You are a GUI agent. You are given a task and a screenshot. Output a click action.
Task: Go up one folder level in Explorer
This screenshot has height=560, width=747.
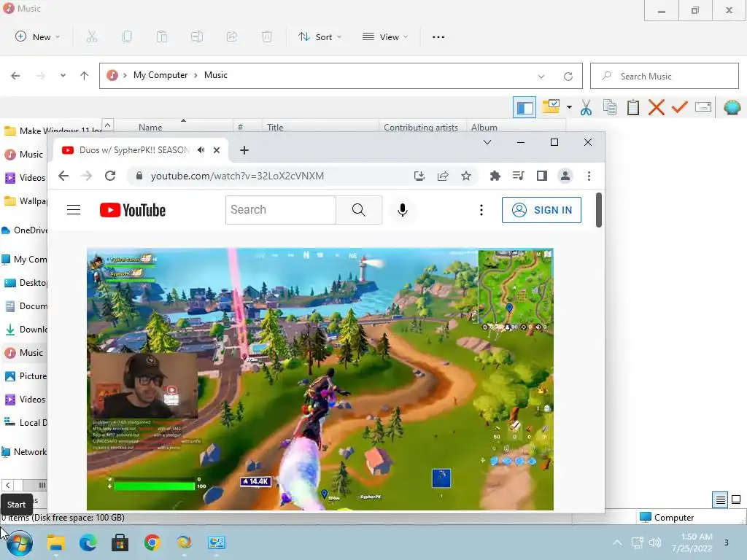[85, 76]
